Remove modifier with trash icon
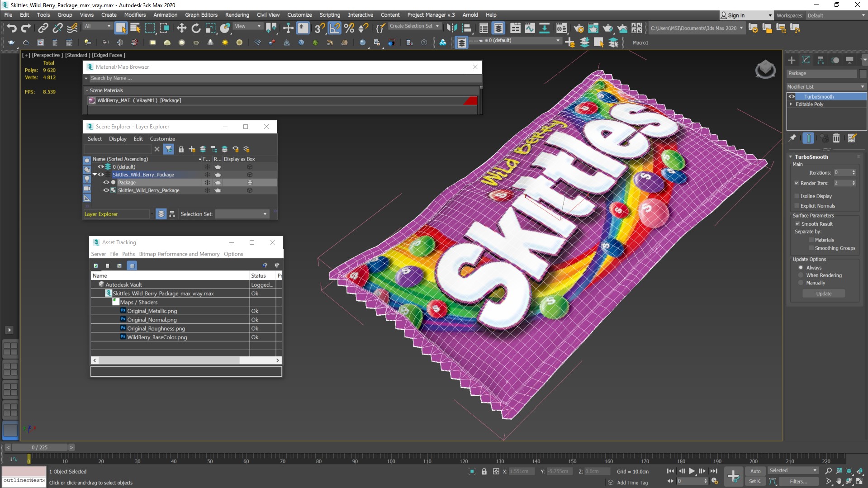The width and height of the screenshot is (868, 488). point(836,138)
